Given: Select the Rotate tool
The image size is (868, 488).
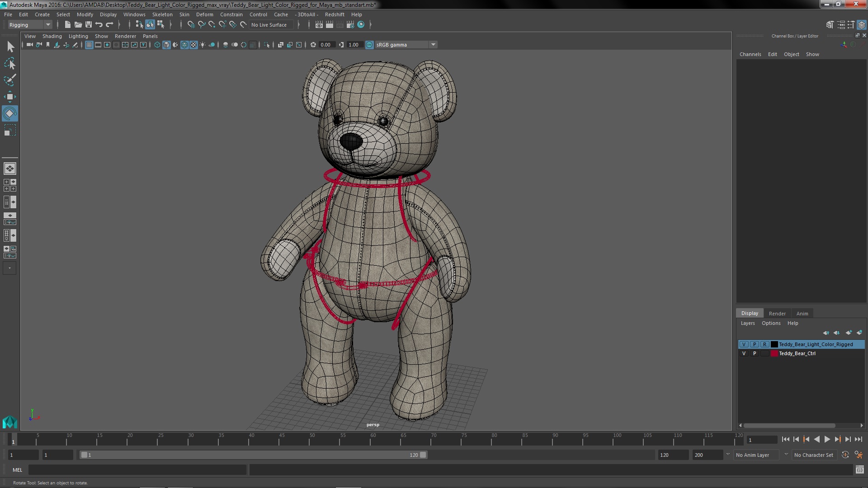Looking at the screenshot, I should (x=10, y=113).
